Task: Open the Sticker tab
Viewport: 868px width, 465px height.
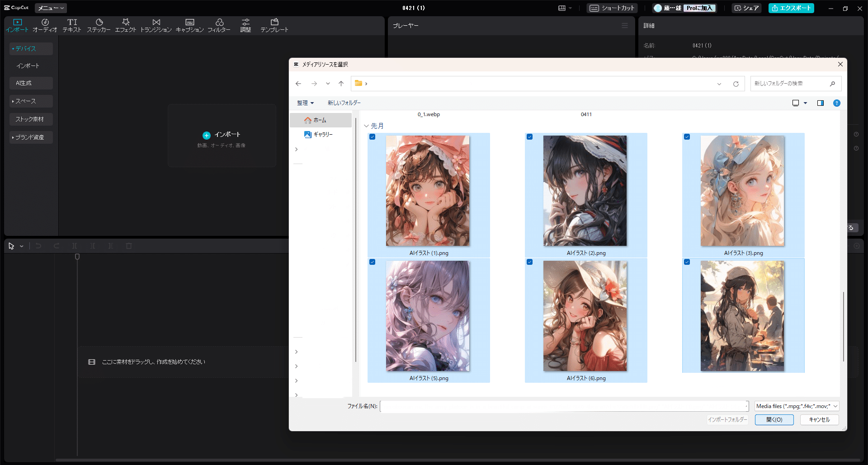Action: click(x=99, y=26)
